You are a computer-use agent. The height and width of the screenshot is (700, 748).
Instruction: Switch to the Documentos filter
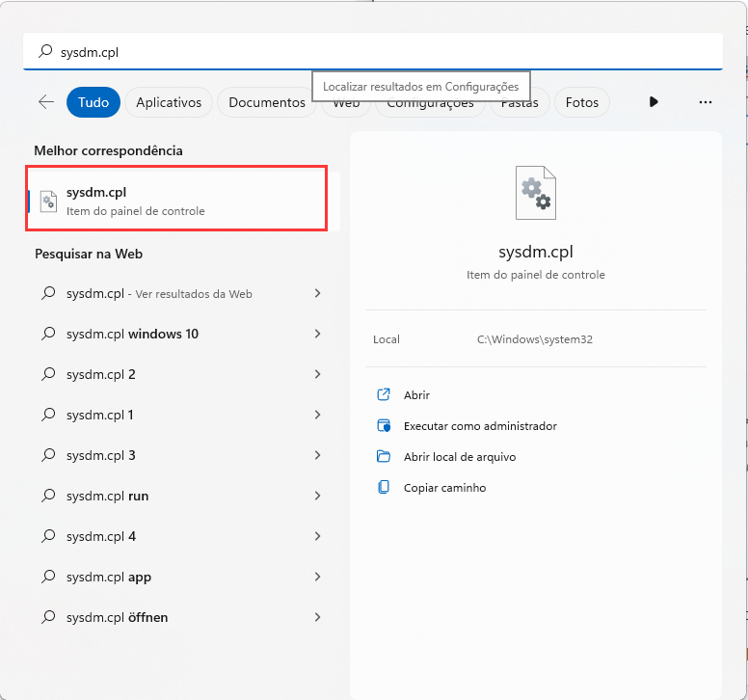point(266,102)
